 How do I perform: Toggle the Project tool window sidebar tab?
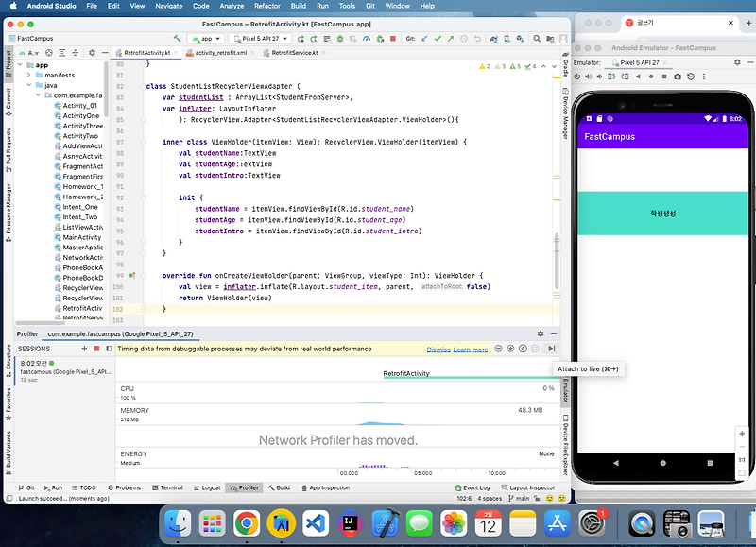coord(9,62)
